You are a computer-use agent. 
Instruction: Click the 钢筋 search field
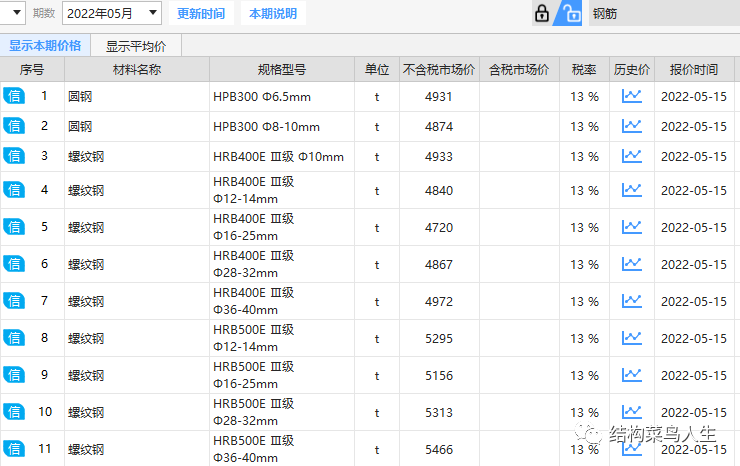(x=664, y=13)
